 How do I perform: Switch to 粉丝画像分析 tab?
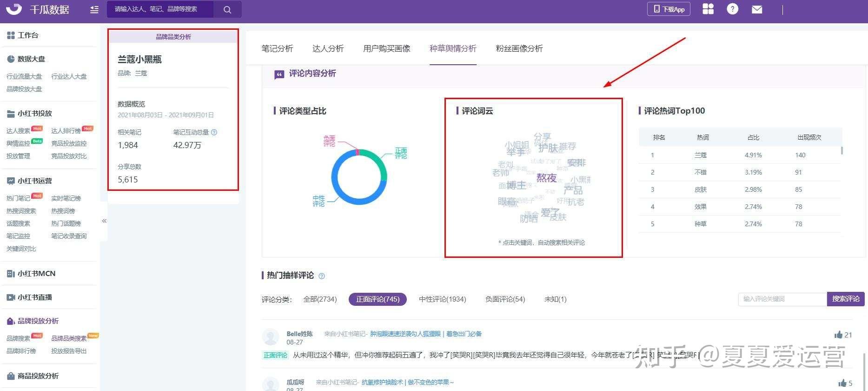point(519,48)
